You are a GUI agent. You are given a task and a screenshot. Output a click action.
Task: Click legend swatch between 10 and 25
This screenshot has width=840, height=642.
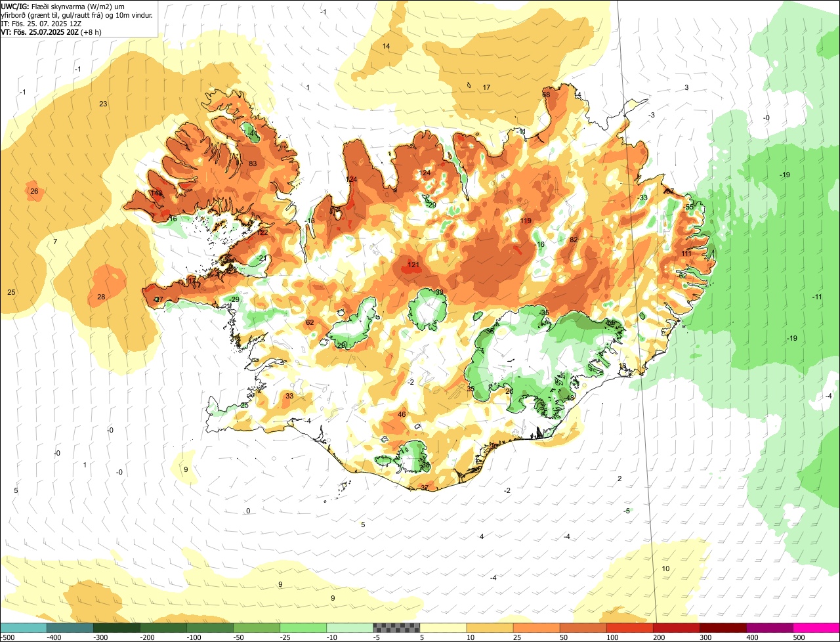tap(490, 628)
